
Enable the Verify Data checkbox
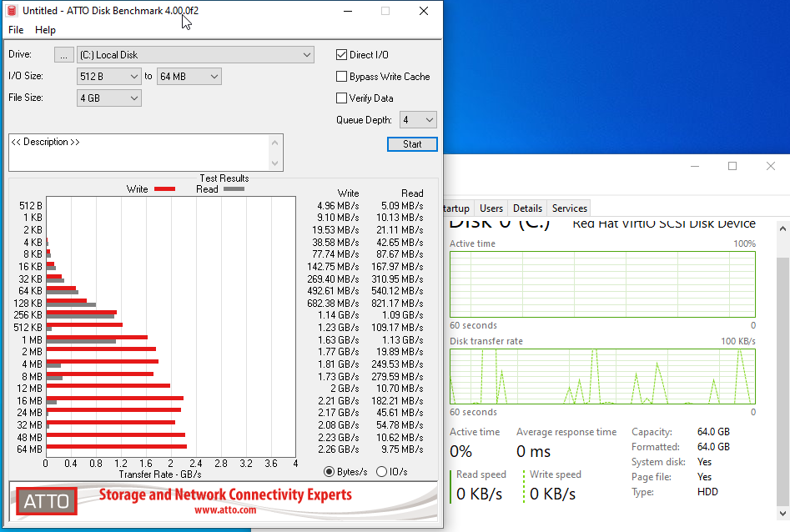pyautogui.click(x=341, y=98)
